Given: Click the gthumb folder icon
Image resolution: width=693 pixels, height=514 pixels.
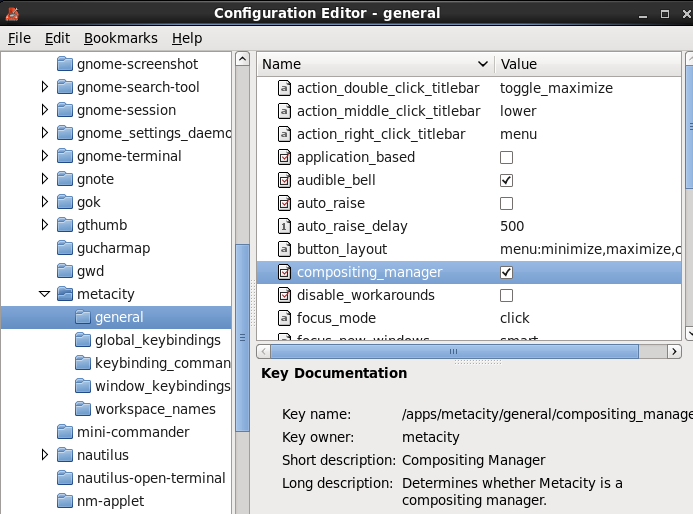Looking at the screenshot, I should [65, 225].
